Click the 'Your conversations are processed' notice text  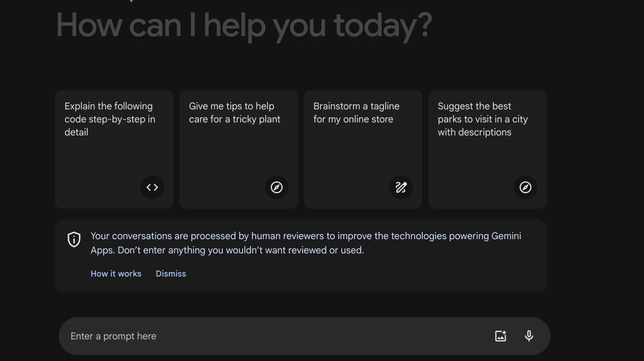click(306, 243)
